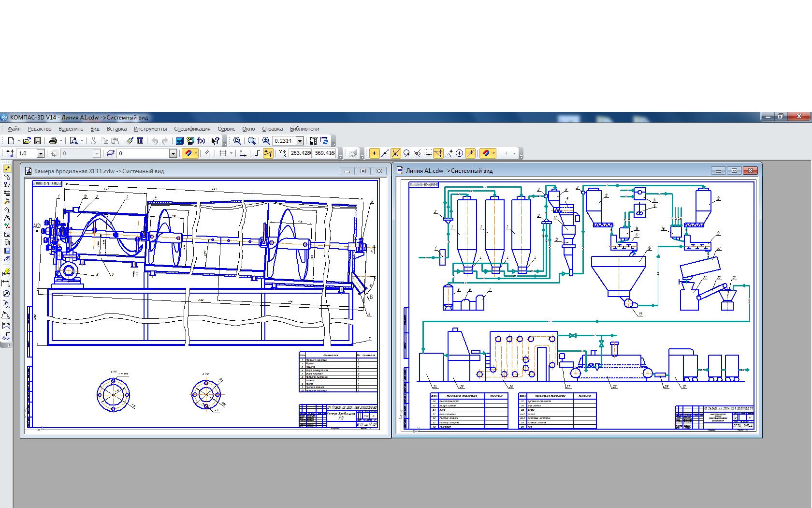Open the Редактор menu

point(39,129)
